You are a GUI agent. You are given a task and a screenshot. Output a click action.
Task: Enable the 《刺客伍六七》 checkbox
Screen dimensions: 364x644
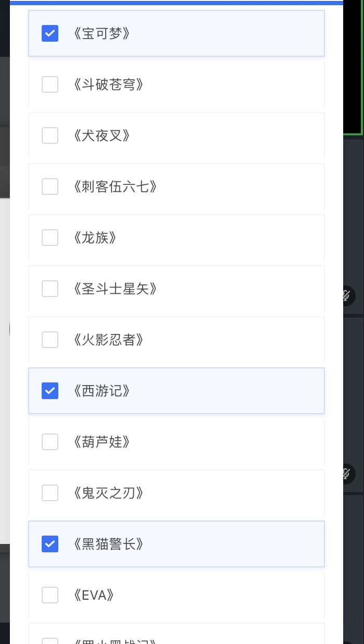50,187
